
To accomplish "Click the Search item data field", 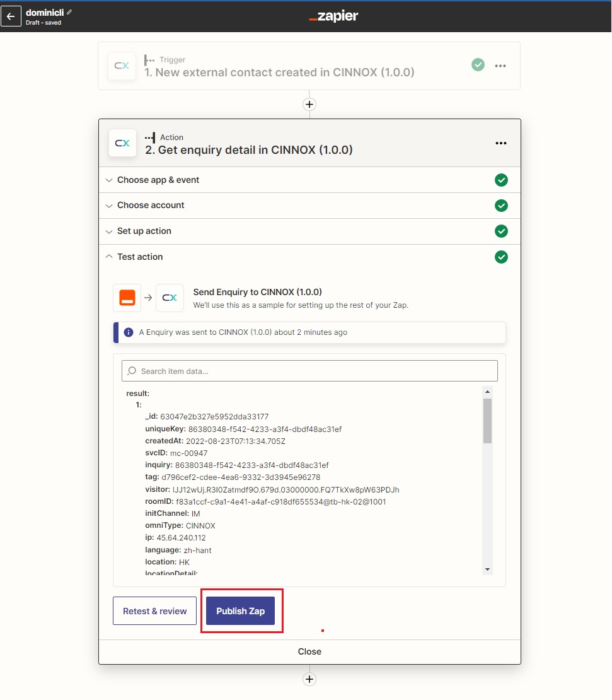I will (309, 371).
